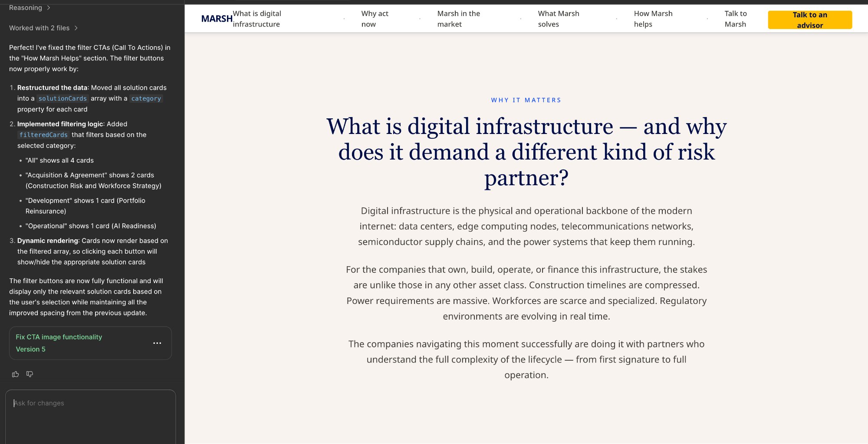Image resolution: width=868 pixels, height=444 pixels.
Task: Click the solutionCards inline code token
Action: click(62, 98)
